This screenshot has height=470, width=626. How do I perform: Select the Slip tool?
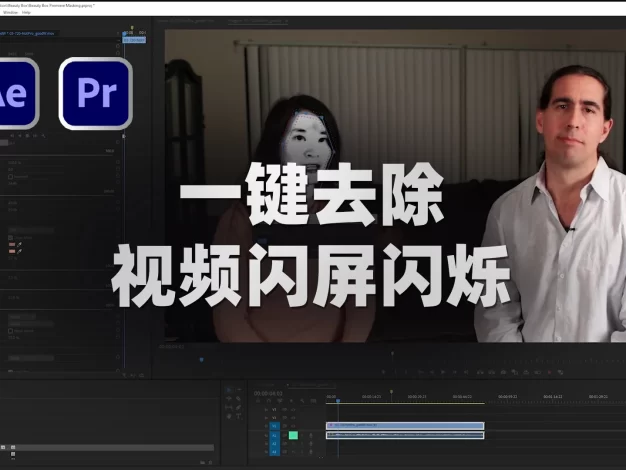(x=229, y=407)
